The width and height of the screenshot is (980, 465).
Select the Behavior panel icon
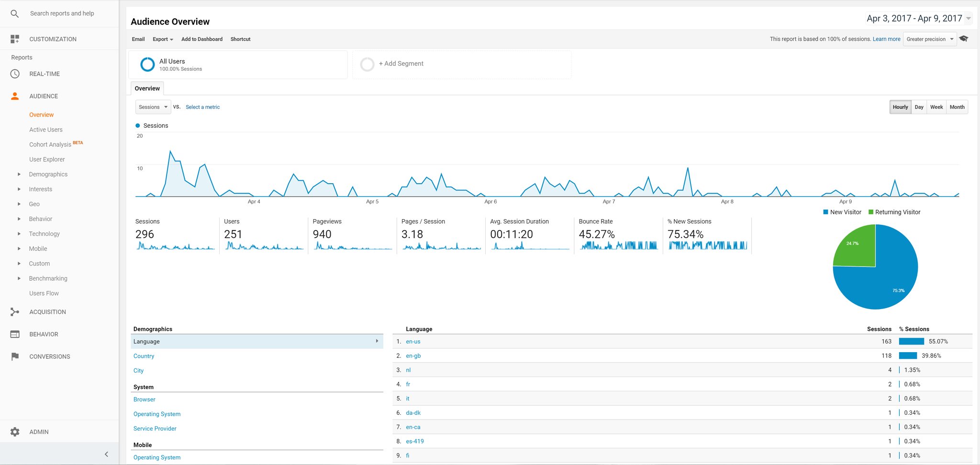[14, 334]
